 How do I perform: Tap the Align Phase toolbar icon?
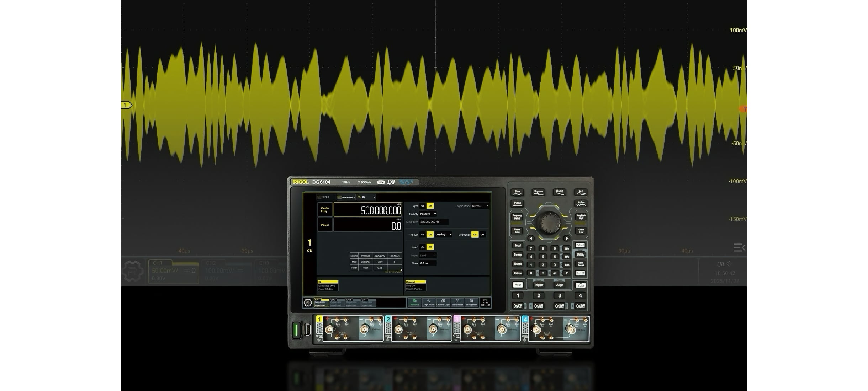coord(429,302)
